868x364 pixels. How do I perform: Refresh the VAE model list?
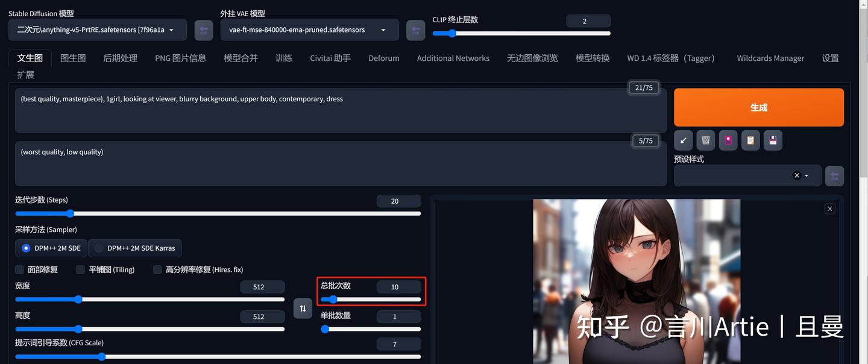click(415, 30)
